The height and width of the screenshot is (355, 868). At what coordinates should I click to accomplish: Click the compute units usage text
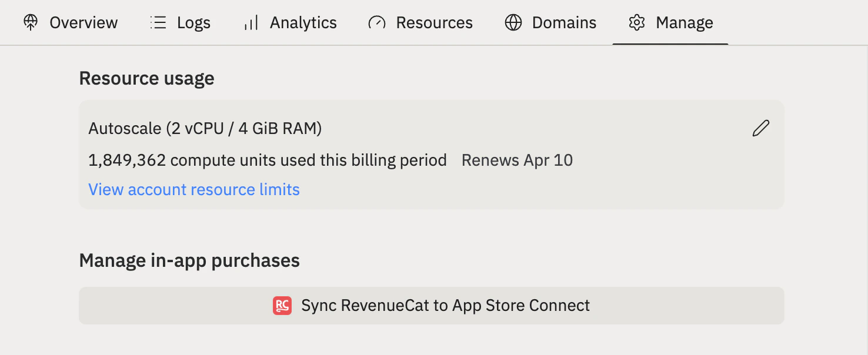267,159
